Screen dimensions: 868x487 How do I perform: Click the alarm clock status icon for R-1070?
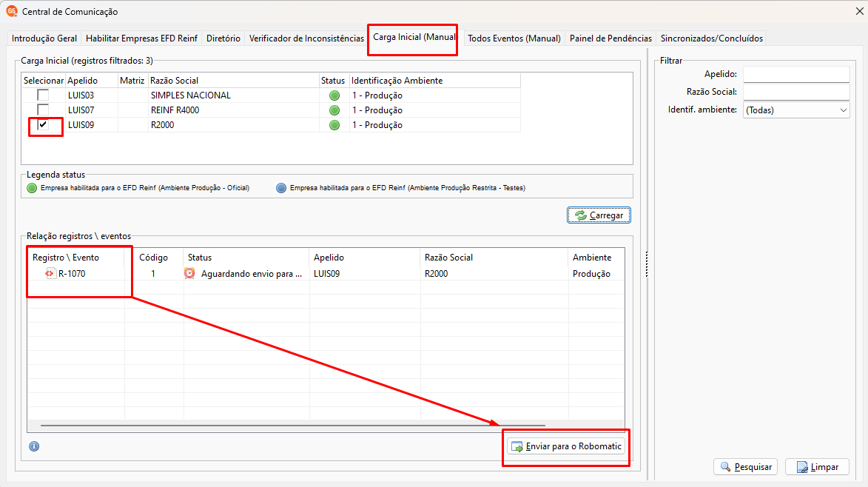tap(189, 273)
